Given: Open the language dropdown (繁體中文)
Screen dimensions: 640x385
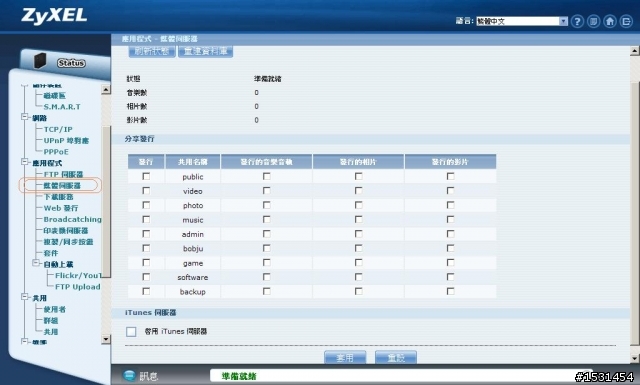Looking at the screenshot, I should [x=522, y=21].
